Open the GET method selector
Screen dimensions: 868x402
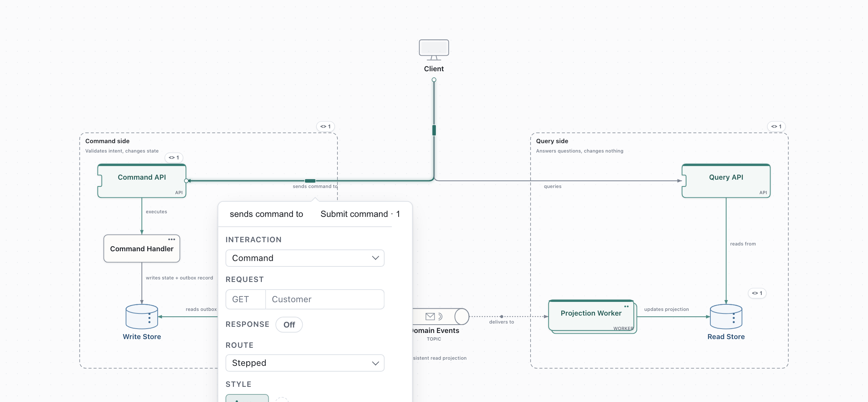[246, 299]
